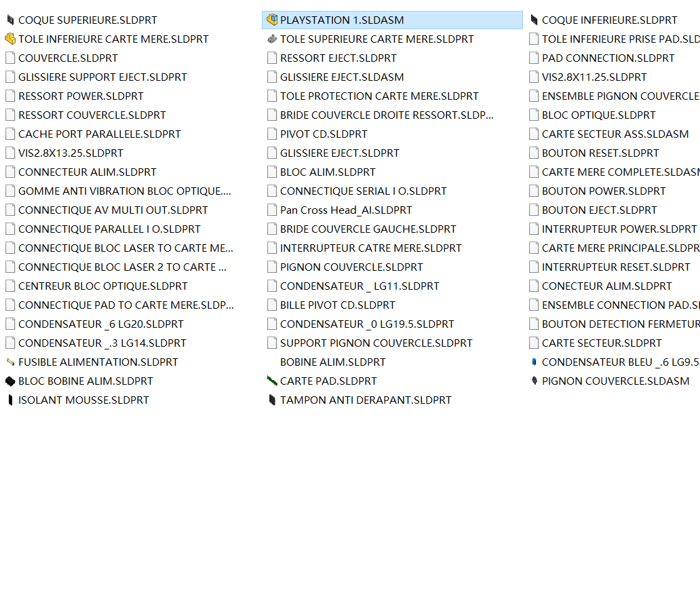700x610 pixels.
Task: Select file Pan Cross Head_AI.SLDPRT
Action: tap(346, 210)
